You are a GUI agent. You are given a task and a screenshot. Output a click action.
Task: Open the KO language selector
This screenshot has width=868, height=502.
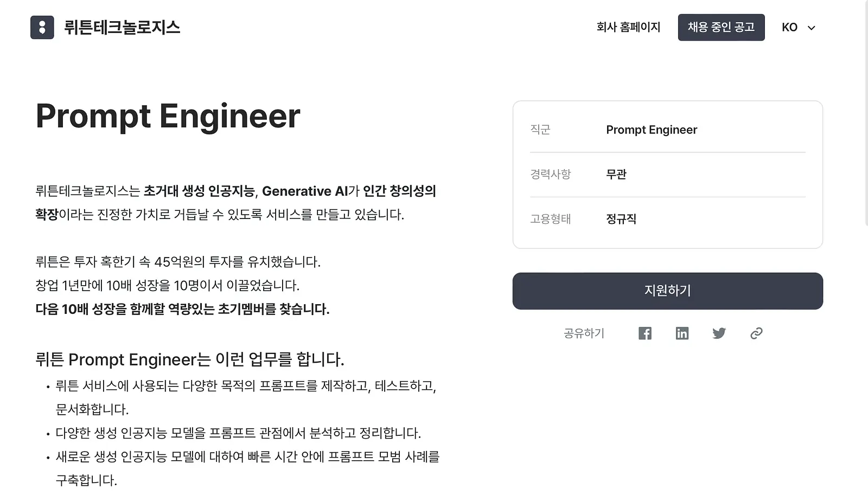coord(799,27)
